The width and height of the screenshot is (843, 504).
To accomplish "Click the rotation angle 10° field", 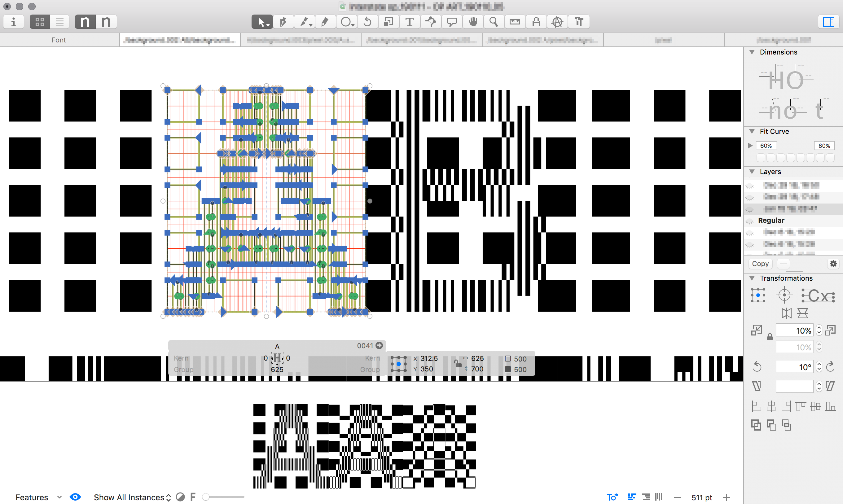I will 794,367.
